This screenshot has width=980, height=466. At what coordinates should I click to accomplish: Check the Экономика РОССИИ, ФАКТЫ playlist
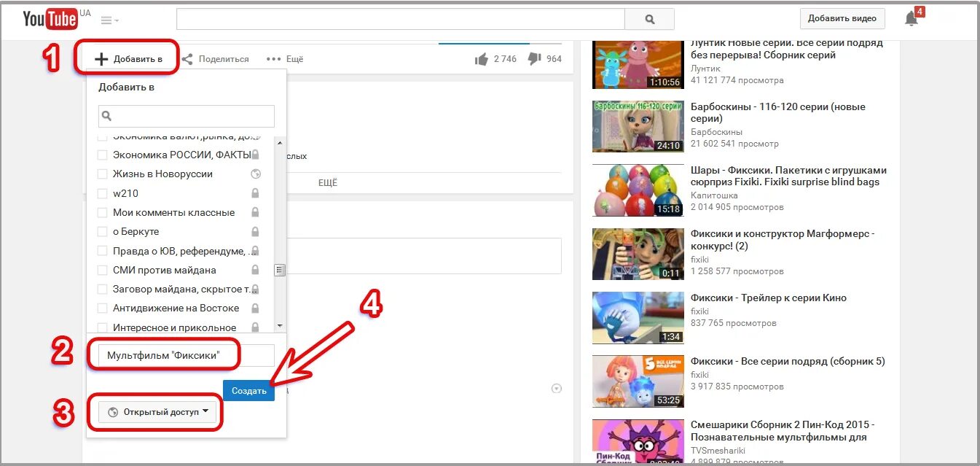103,155
